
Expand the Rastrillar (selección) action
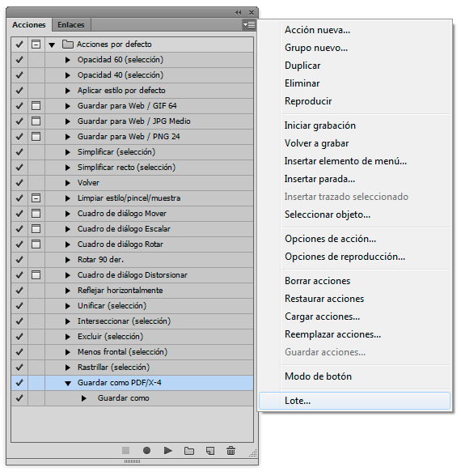(68, 368)
